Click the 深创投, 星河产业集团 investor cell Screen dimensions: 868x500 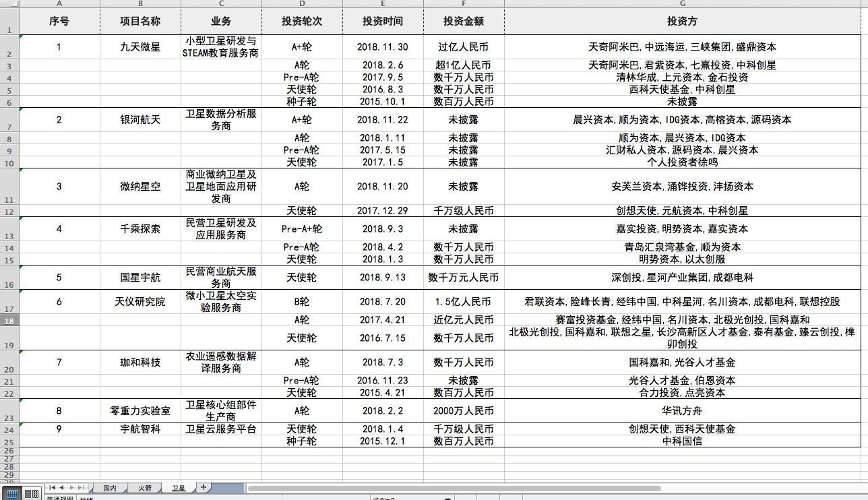(683, 278)
